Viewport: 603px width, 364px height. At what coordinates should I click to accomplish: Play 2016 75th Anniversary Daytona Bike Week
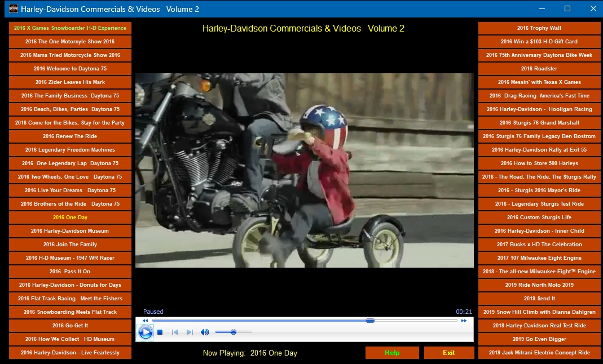(539, 55)
